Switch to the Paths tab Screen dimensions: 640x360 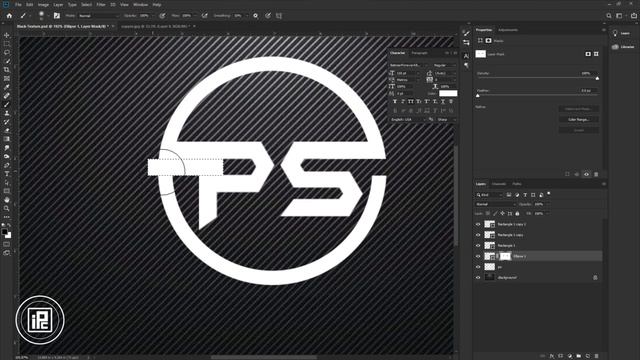pos(517,184)
